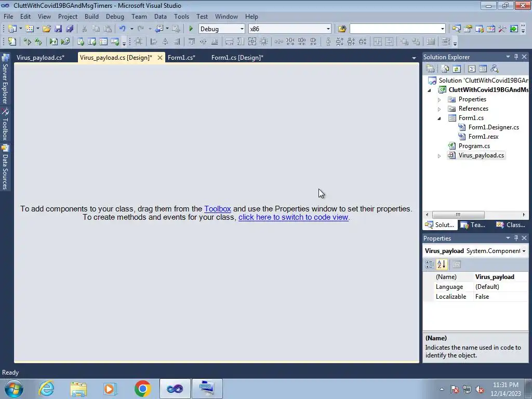Collapse the ClutWithCovid19BGAndMs project node
532x399 pixels.
(x=429, y=90)
